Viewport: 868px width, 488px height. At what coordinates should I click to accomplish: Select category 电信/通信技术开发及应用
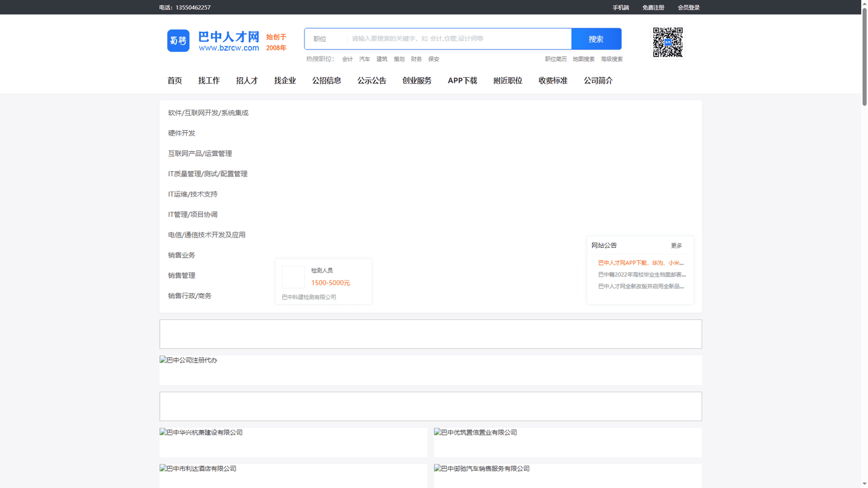pos(207,235)
